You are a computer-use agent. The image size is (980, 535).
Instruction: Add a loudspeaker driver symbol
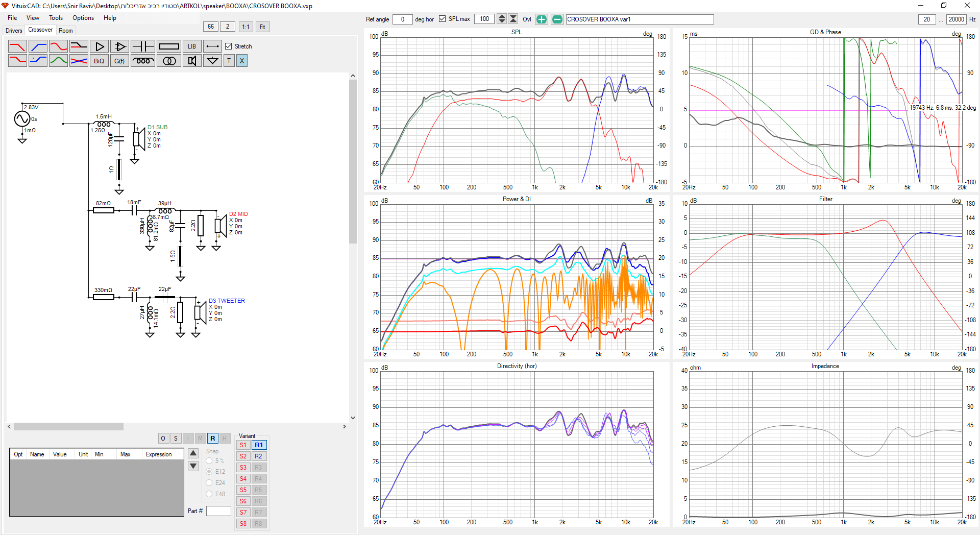click(192, 61)
